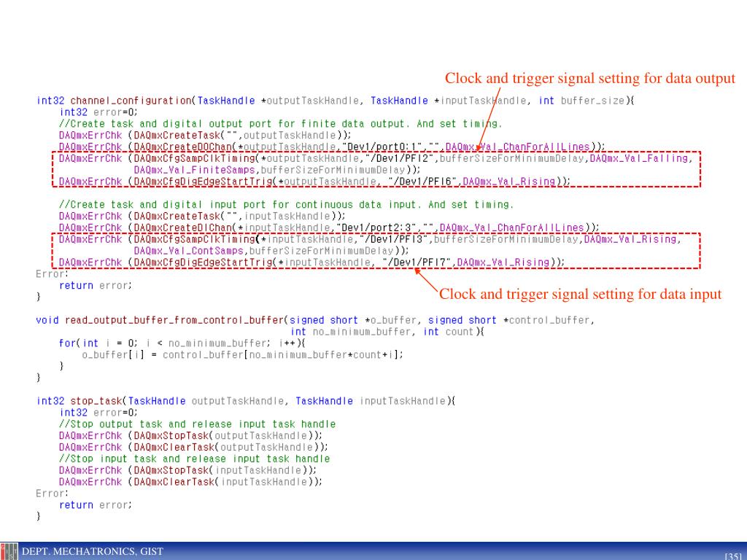Click the o_buffer[i] assignment line

[x=242, y=355]
